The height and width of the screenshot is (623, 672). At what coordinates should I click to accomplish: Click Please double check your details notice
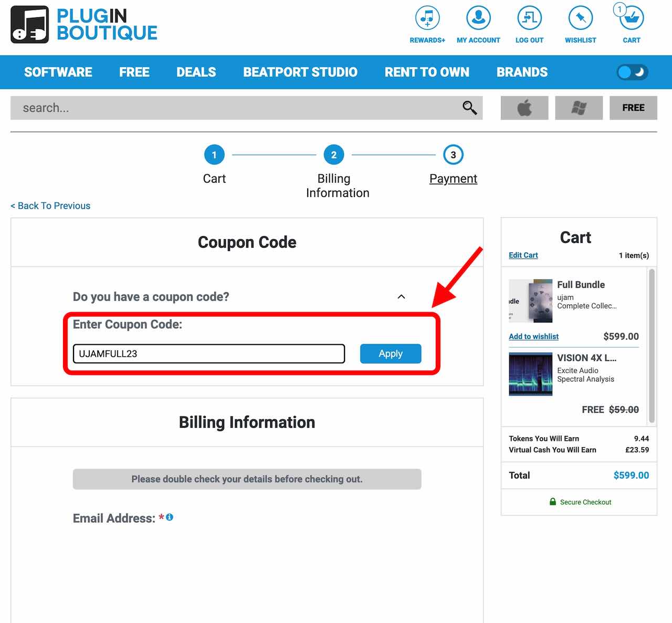(x=247, y=479)
